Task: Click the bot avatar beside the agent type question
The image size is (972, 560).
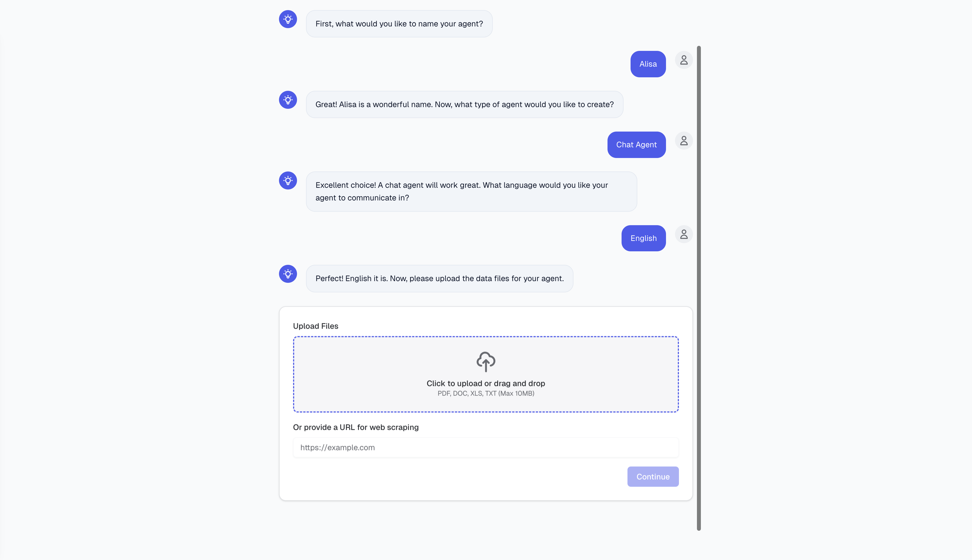Action: pyautogui.click(x=288, y=100)
